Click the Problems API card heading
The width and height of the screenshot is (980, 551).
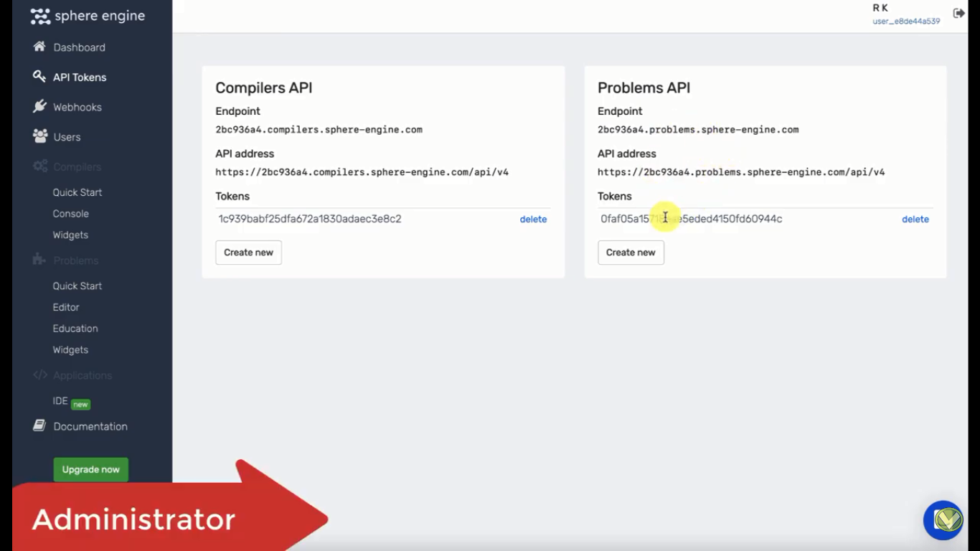644,88
